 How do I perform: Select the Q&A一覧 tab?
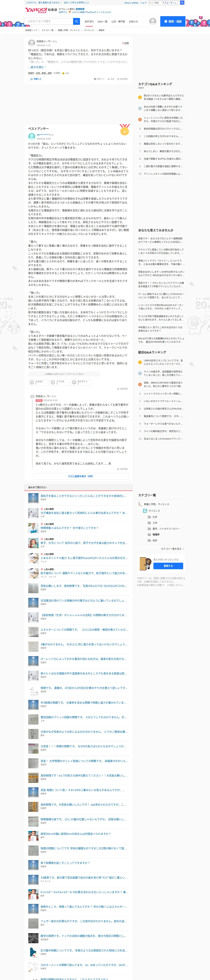[103, 22]
